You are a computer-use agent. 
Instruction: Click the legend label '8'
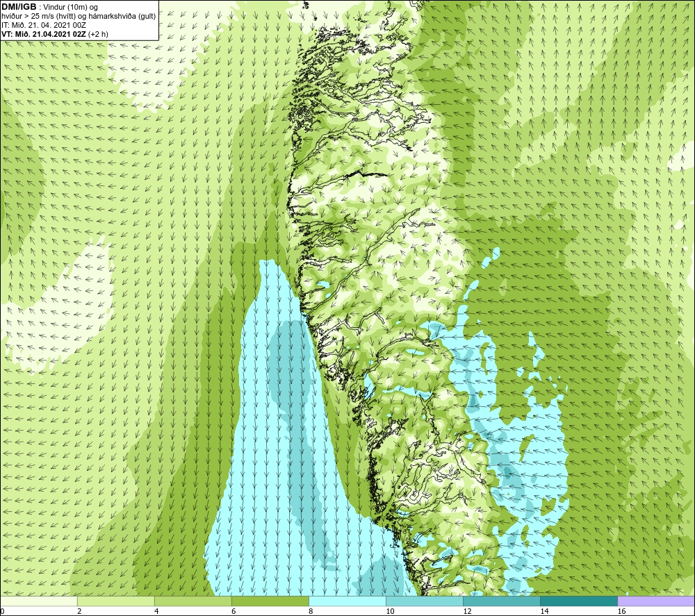point(311,611)
